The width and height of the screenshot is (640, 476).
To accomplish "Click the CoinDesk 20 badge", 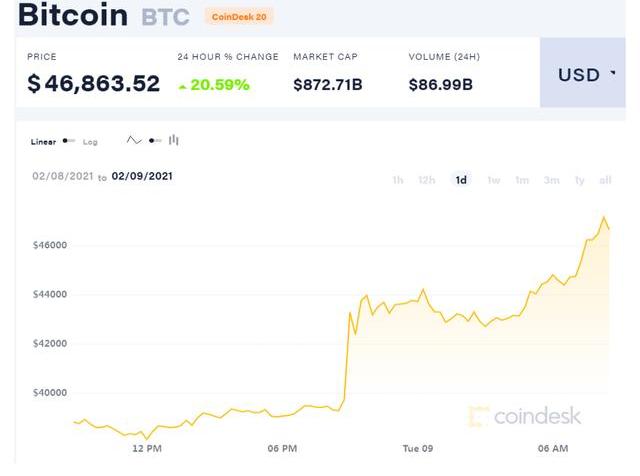I will pos(239,17).
